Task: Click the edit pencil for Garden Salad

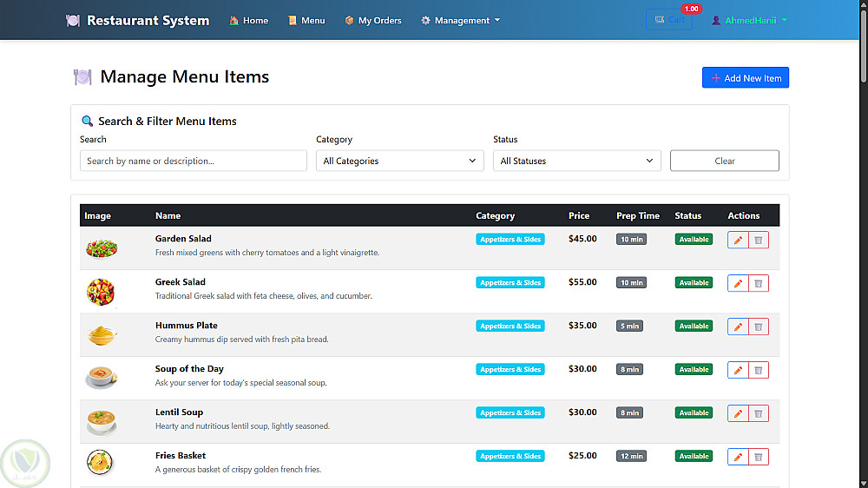Action: click(738, 240)
